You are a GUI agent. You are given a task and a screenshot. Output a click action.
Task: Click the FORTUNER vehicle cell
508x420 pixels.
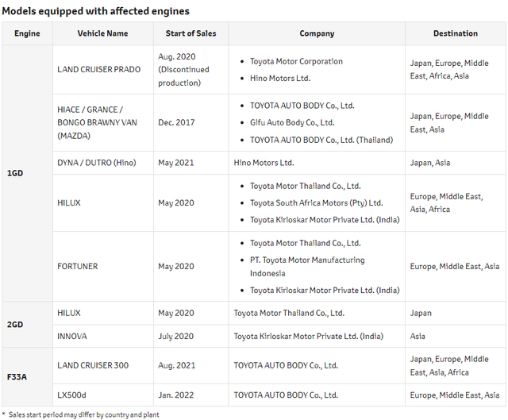[78, 266]
